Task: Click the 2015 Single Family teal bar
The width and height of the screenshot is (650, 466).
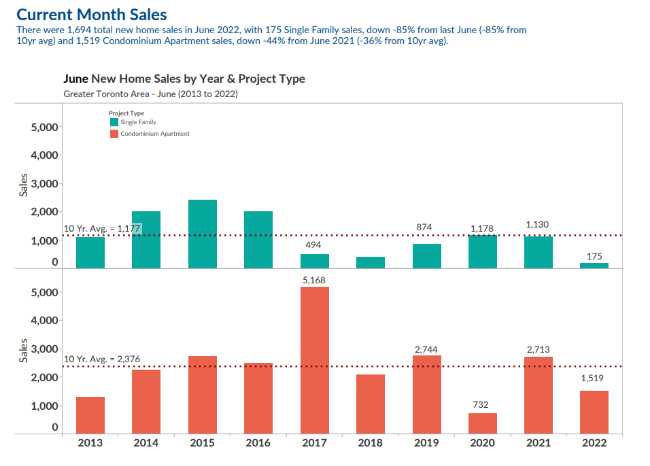Action: click(x=202, y=234)
